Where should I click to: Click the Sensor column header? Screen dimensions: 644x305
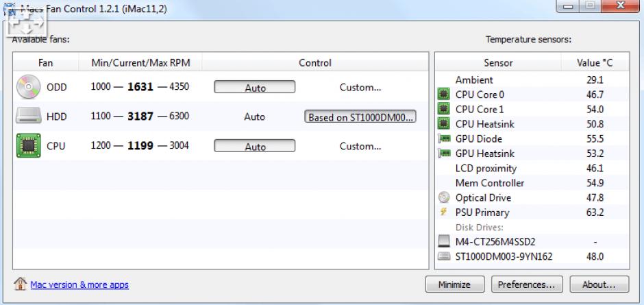pyautogui.click(x=498, y=63)
